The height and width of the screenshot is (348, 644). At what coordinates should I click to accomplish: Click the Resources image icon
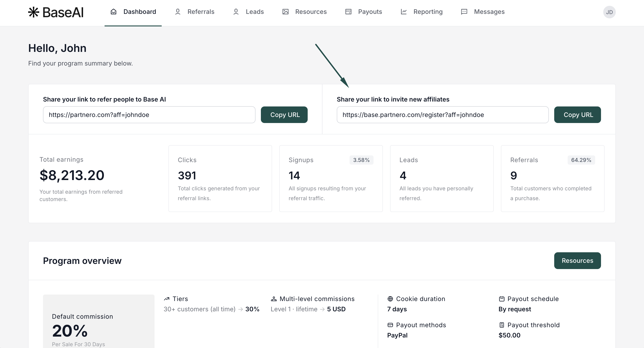[x=286, y=12]
